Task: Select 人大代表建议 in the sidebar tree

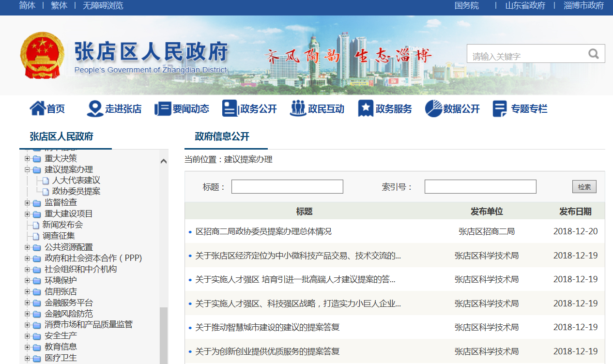Action: pyautogui.click(x=76, y=181)
